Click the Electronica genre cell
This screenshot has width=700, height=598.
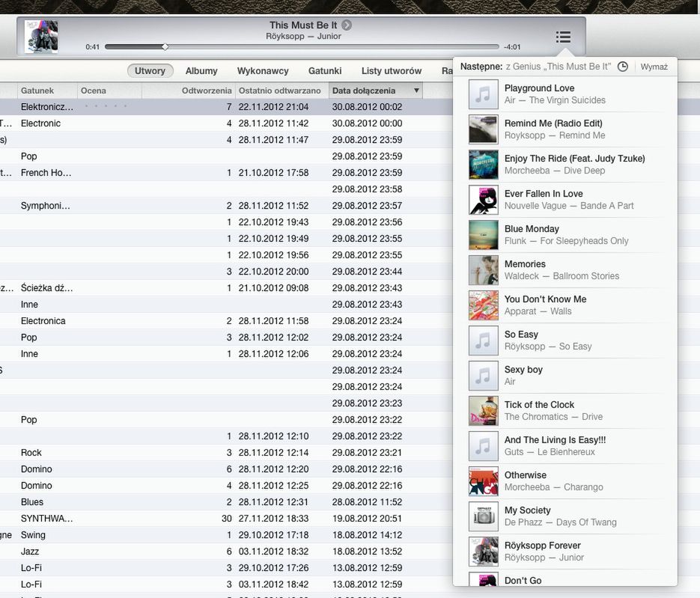[43, 321]
